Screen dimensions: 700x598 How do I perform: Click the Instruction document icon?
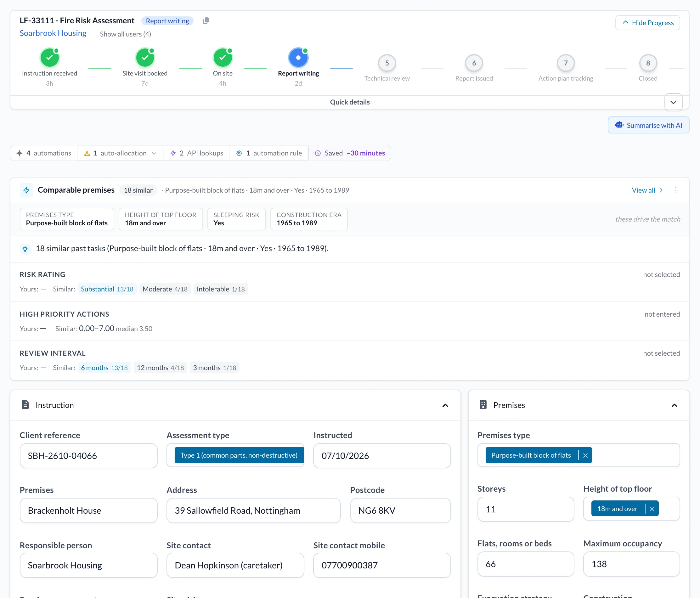[x=25, y=405]
